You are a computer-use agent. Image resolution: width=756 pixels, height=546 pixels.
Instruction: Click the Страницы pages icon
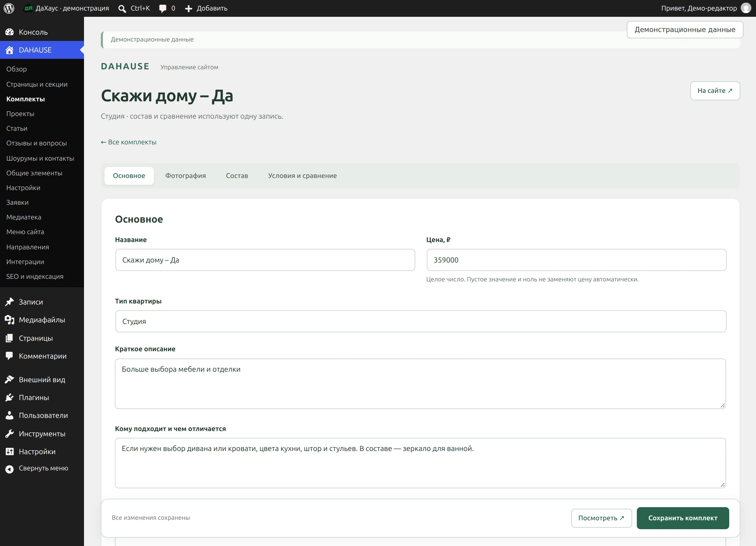(9, 338)
